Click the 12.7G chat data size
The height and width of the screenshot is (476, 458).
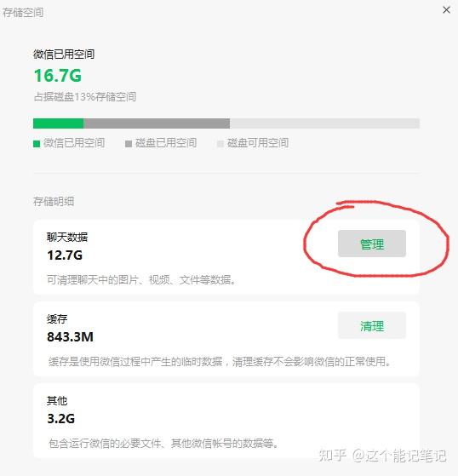click(x=65, y=255)
